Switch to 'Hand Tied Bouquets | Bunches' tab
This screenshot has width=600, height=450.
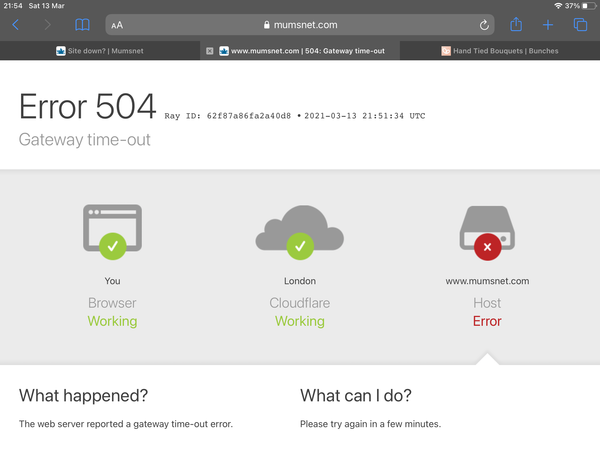(x=500, y=51)
